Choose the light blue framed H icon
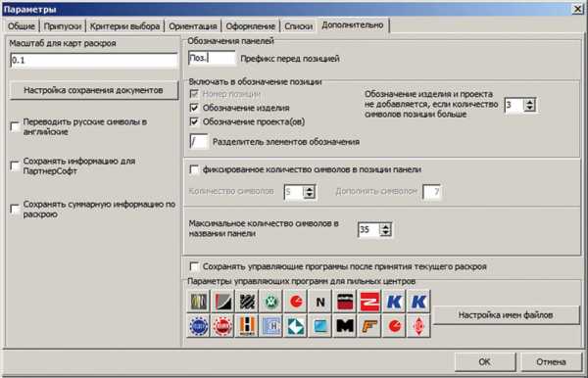Screen dimensions: 588x378 point(271,325)
